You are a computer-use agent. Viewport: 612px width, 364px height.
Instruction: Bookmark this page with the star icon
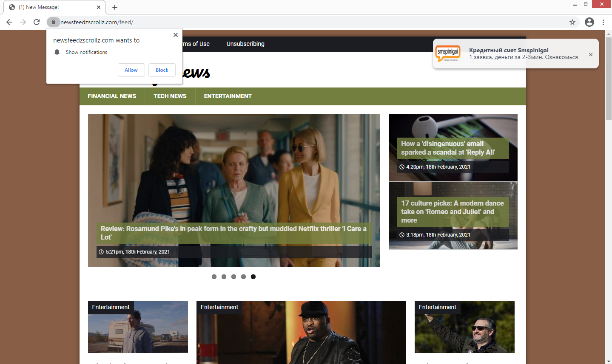click(x=572, y=22)
